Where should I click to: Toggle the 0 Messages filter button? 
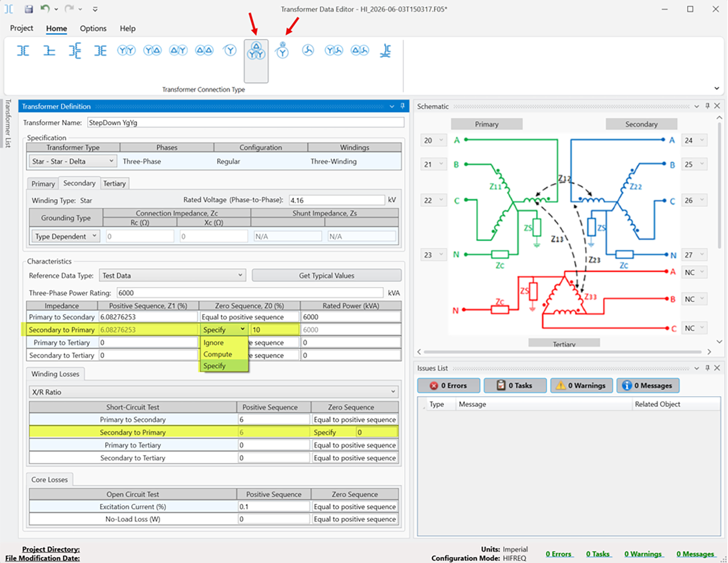tap(648, 386)
